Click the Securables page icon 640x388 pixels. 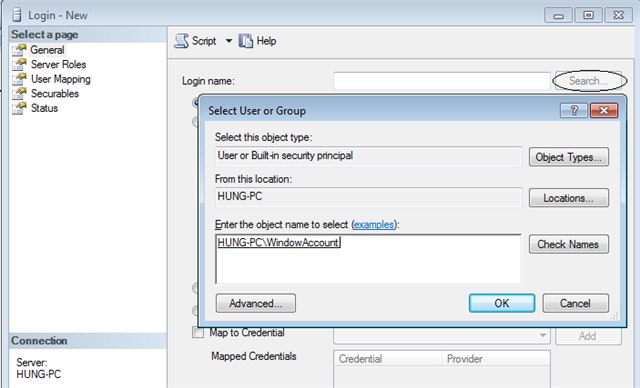pos(19,94)
